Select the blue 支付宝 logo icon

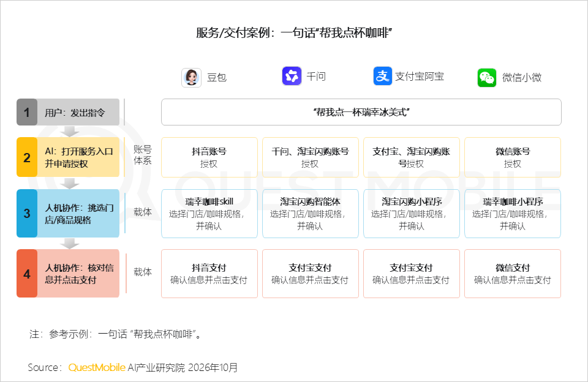[382, 76]
